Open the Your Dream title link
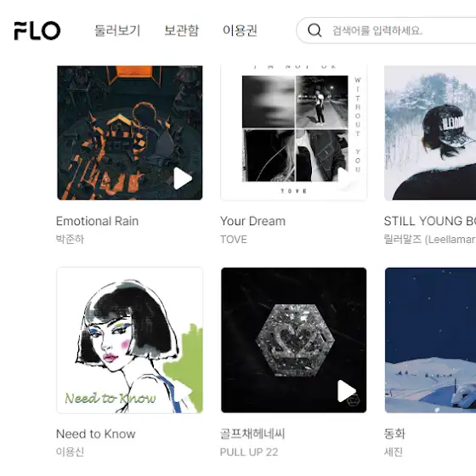476x476 pixels. tap(253, 221)
